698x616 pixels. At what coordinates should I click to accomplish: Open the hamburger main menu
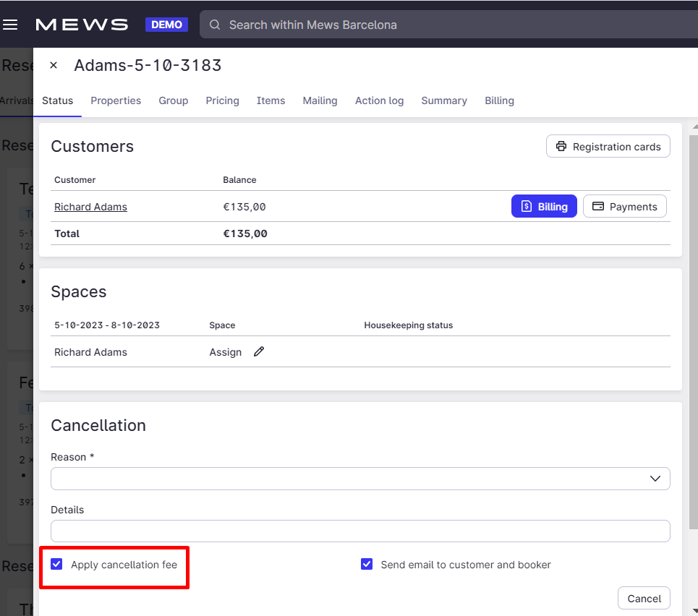pos(10,25)
